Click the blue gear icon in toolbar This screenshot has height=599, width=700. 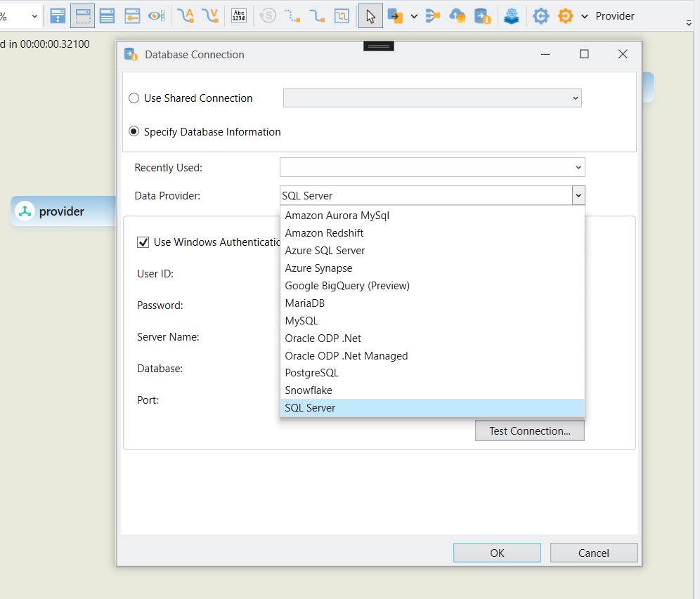coord(540,16)
